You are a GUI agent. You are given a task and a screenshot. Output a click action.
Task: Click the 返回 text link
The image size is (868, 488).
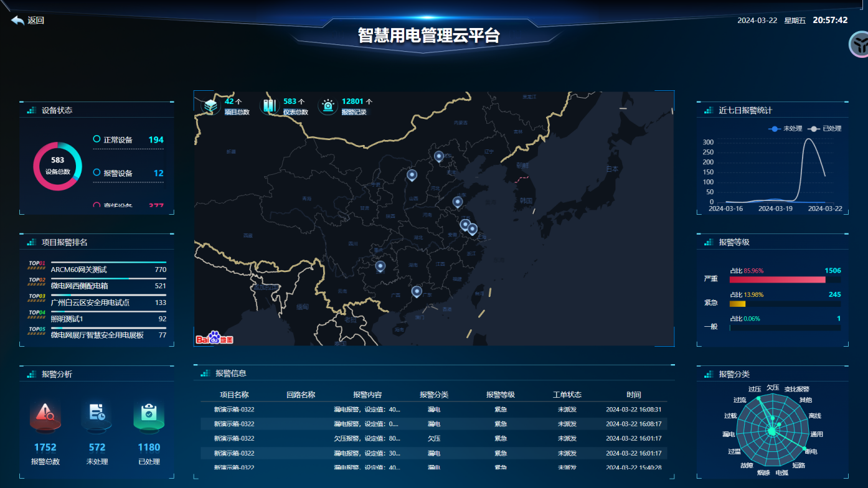tap(36, 21)
